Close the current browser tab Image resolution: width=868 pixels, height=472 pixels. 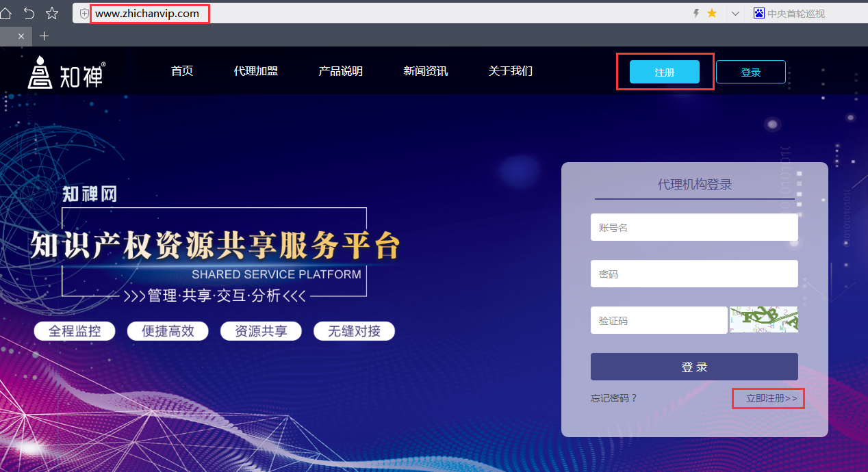(21, 36)
